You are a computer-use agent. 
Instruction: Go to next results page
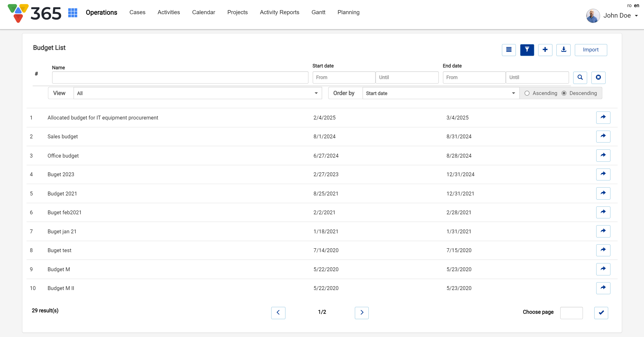[361, 312]
